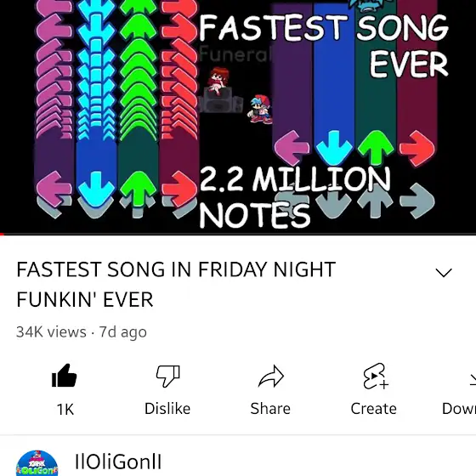Tap the Create Shorts remix icon
Image resolution: width=476 pixels, height=476 pixels.
375,376
